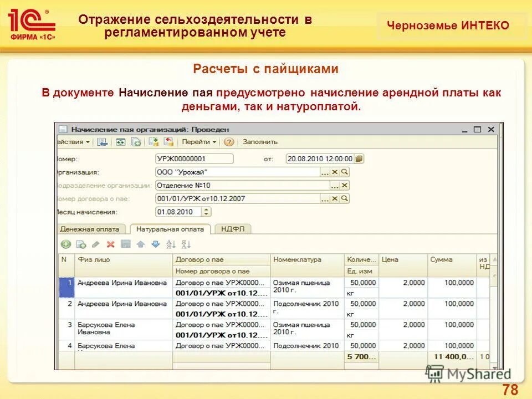Click the Help question mark button
This screenshot has height=399, width=532.
(x=229, y=142)
